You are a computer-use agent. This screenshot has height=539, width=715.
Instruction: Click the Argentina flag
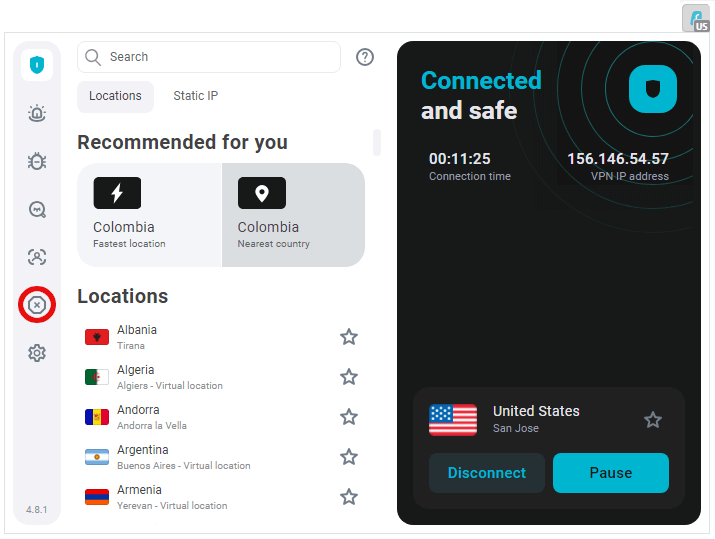point(97,457)
